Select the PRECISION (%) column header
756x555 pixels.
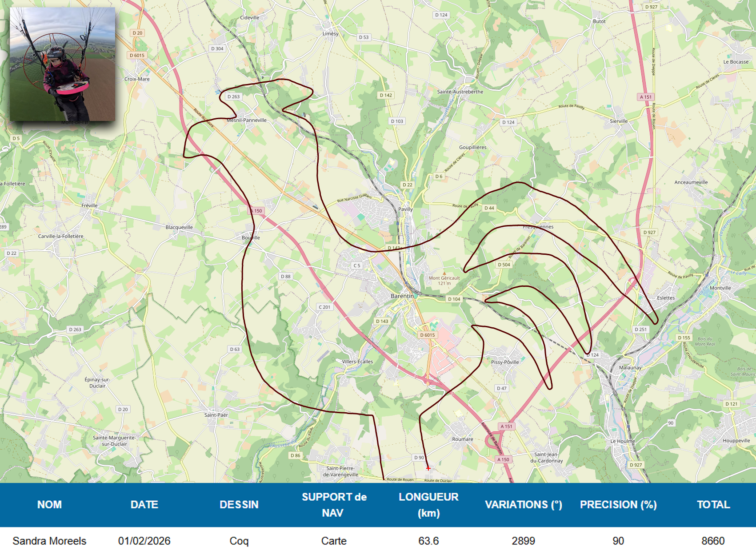click(x=618, y=505)
